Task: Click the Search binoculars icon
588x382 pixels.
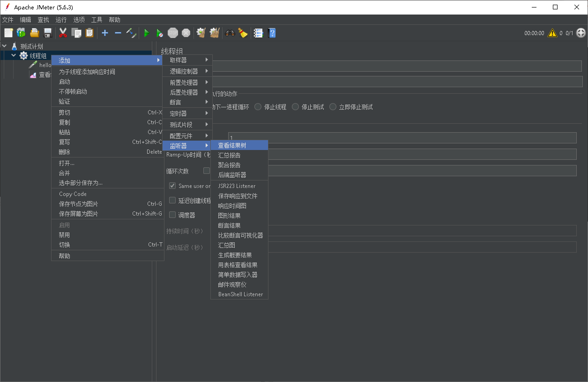Action: click(230, 33)
